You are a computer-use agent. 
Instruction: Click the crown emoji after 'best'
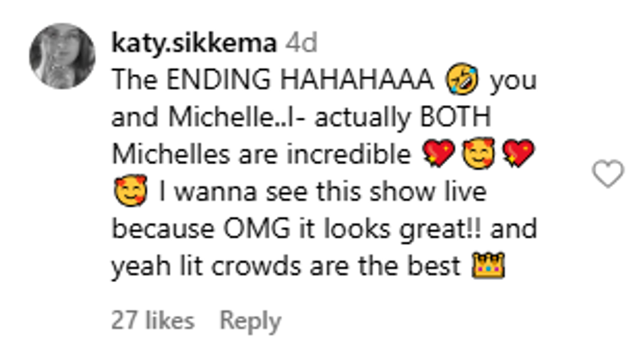pos(488,266)
